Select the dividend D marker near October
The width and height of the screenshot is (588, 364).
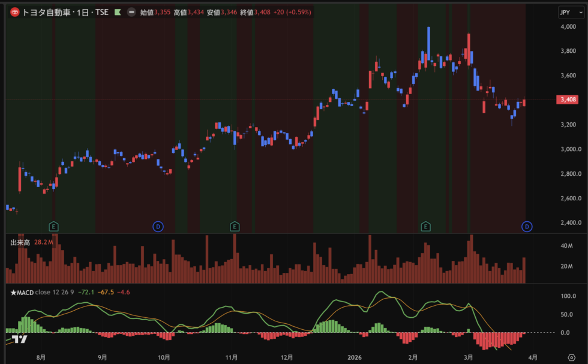click(158, 226)
